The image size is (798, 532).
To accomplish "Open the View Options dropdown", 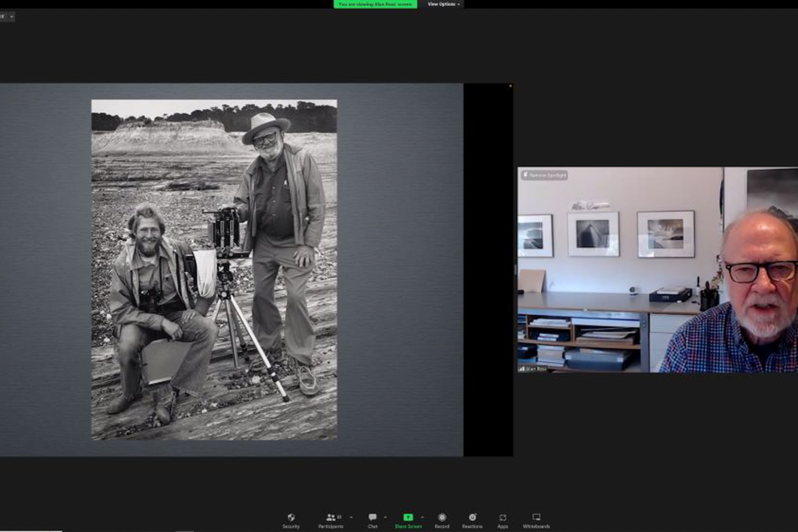I will (444, 4).
